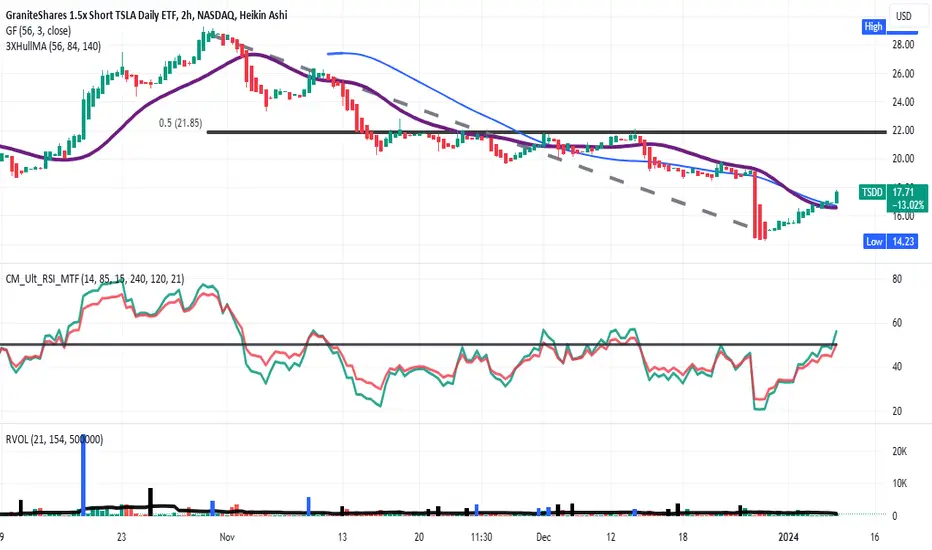Click the 17.71 current price label
The width and height of the screenshot is (932, 550).
coord(903,192)
